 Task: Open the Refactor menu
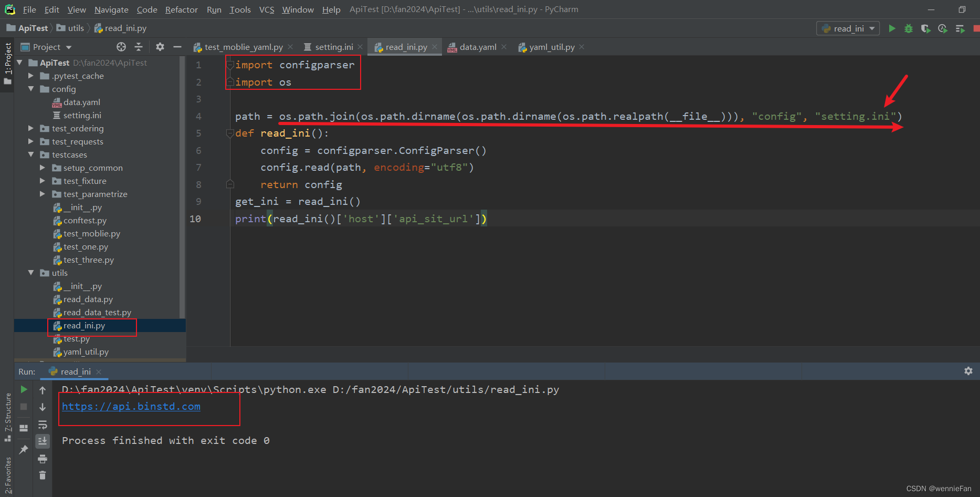[x=181, y=9]
